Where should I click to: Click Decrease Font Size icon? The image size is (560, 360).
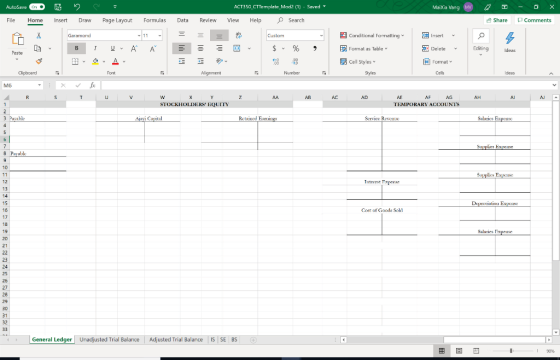153,49
